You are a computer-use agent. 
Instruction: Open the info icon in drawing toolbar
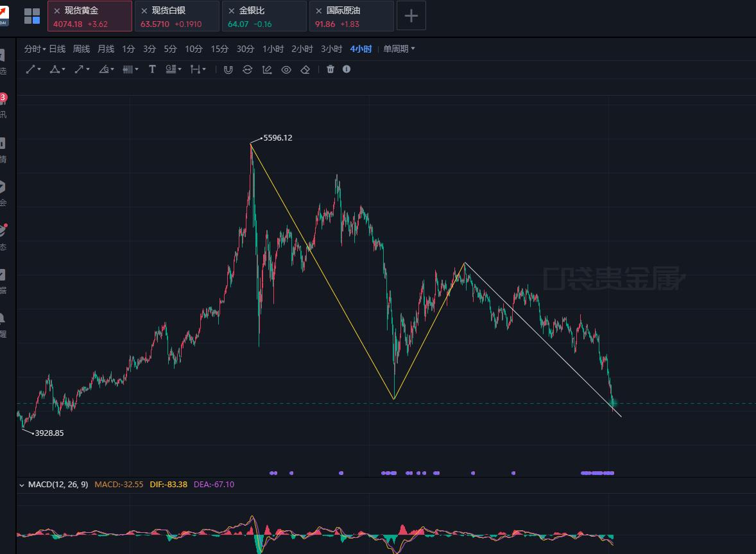click(x=346, y=69)
